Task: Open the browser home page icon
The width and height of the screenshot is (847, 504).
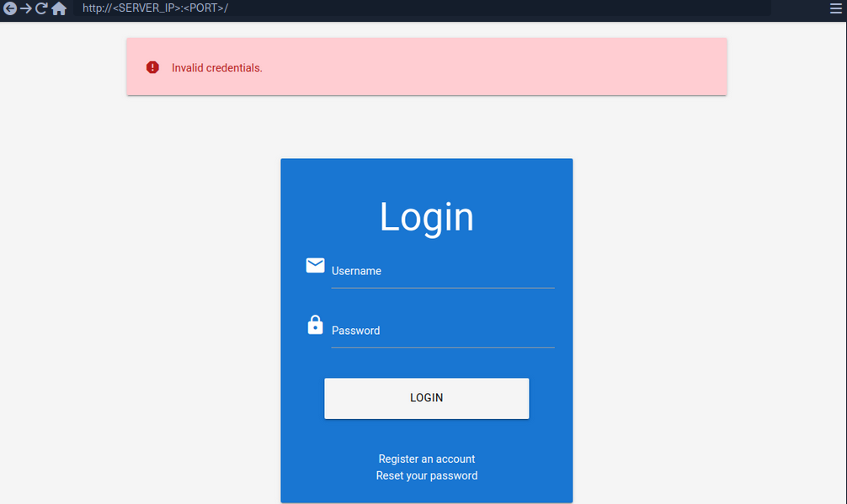Action: (58, 9)
